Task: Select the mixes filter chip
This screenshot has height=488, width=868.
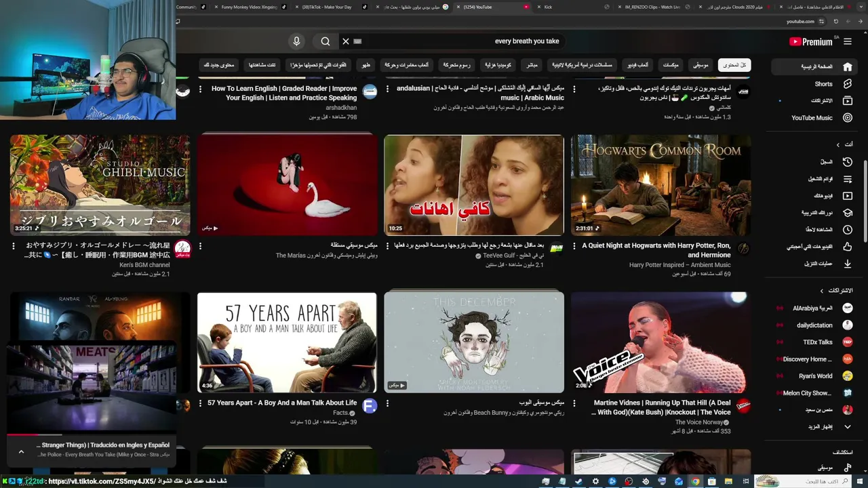Action: tap(670, 65)
